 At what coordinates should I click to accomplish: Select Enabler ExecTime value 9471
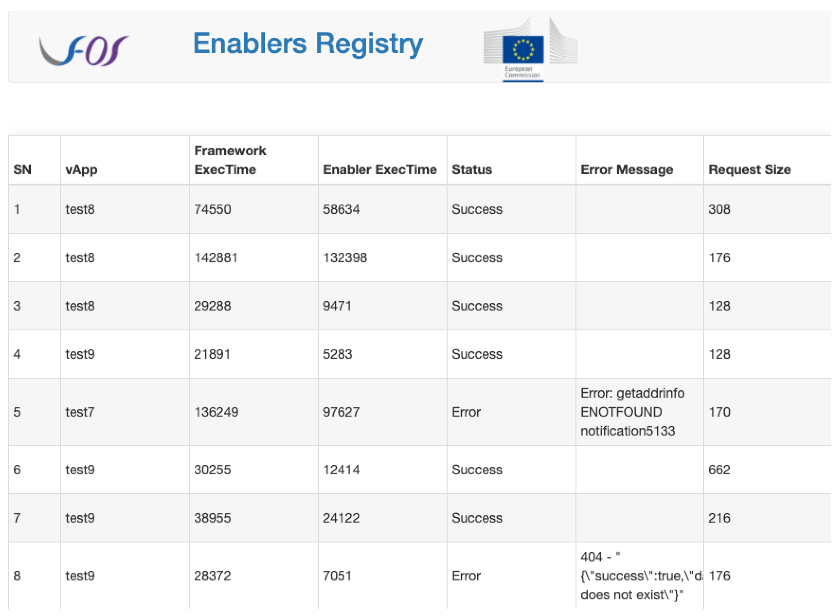[337, 306]
